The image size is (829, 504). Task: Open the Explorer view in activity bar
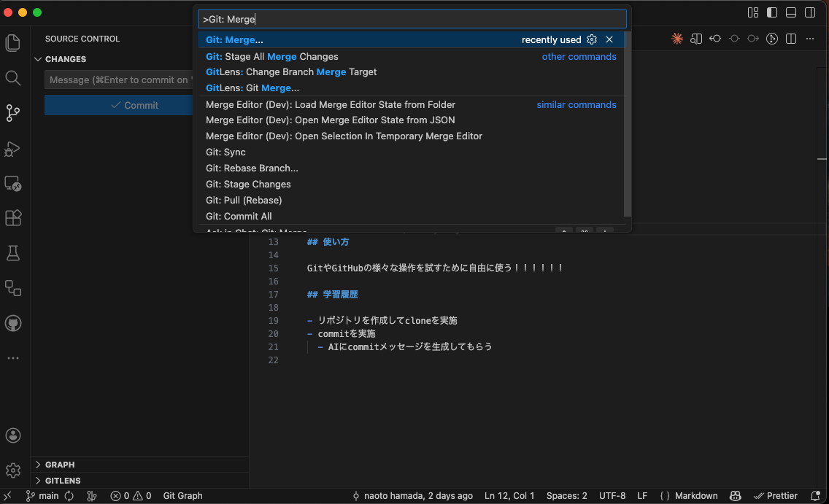point(13,43)
